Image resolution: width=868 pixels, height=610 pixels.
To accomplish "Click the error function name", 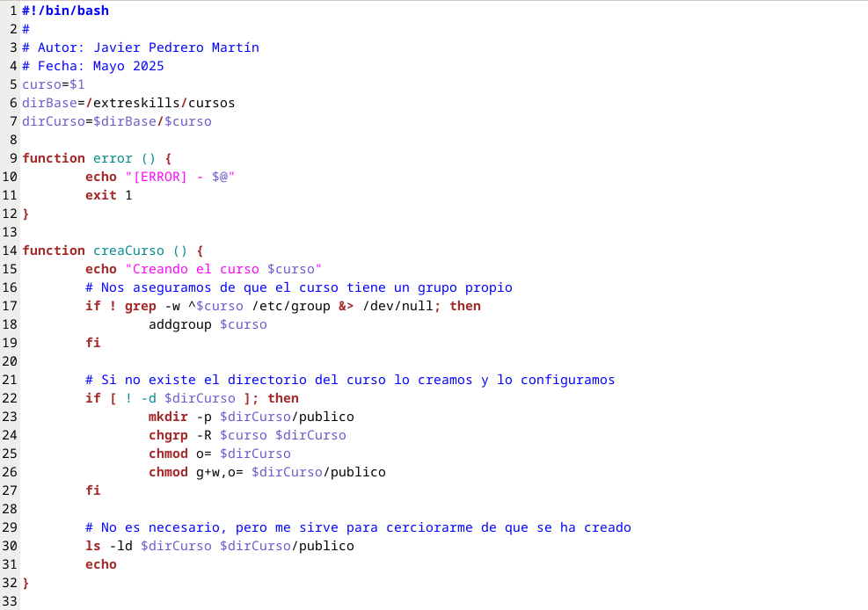I will [113, 158].
